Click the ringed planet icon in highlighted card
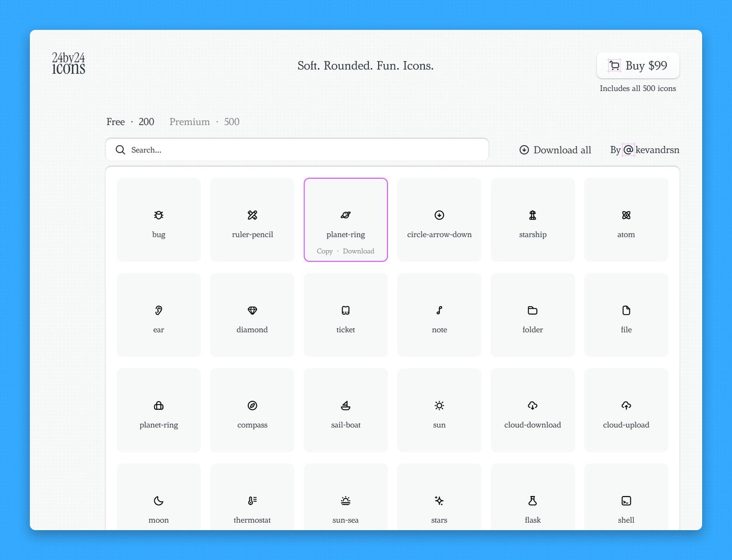This screenshot has width=732, height=560. (346, 215)
